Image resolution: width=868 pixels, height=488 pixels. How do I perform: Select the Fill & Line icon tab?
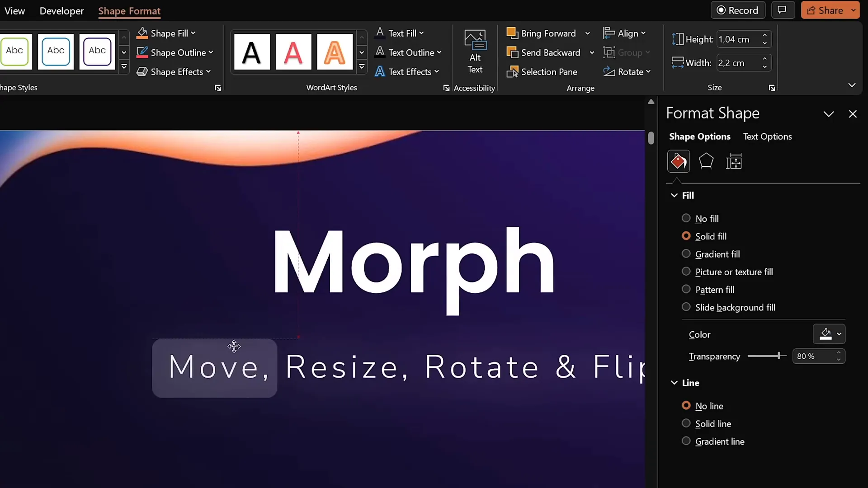click(678, 161)
